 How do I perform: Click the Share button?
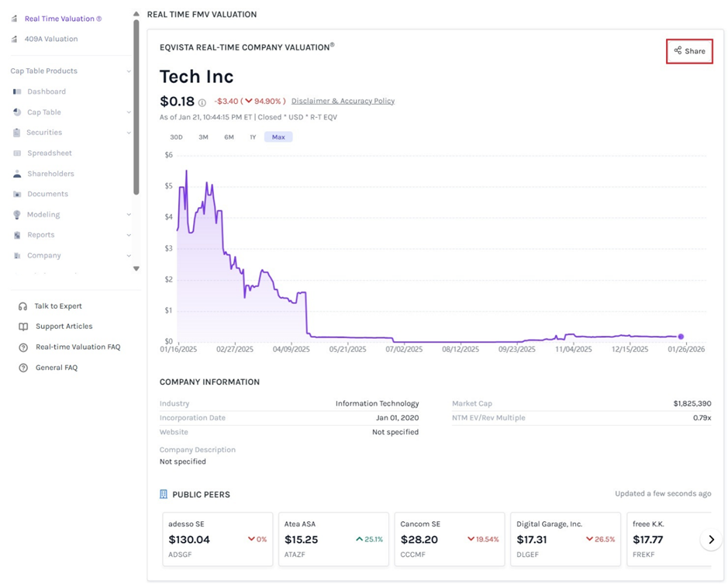pos(689,51)
